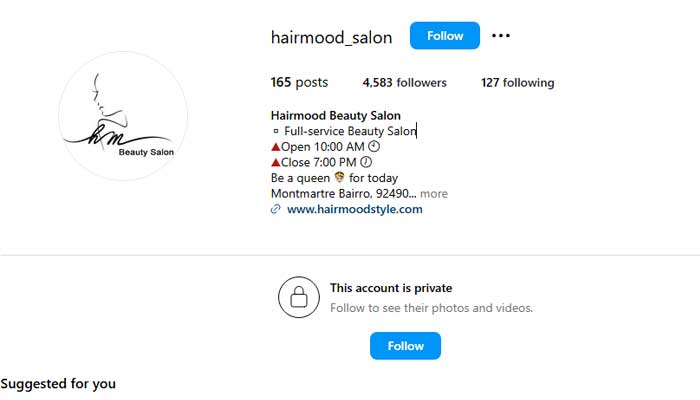View the 4,583 followers list
This screenshot has height=400, width=700.
click(404, 83)
